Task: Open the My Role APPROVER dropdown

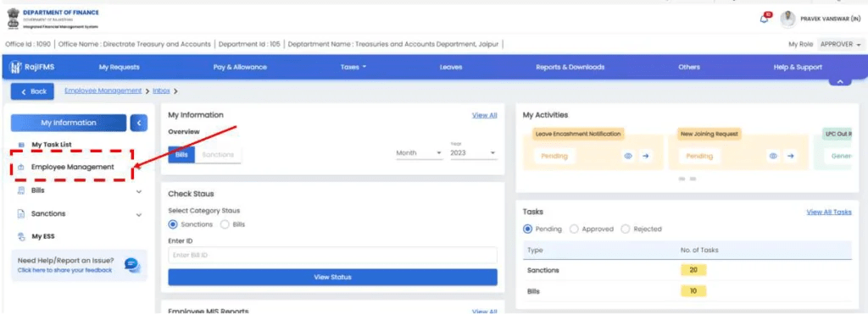Action: (840, 45)
